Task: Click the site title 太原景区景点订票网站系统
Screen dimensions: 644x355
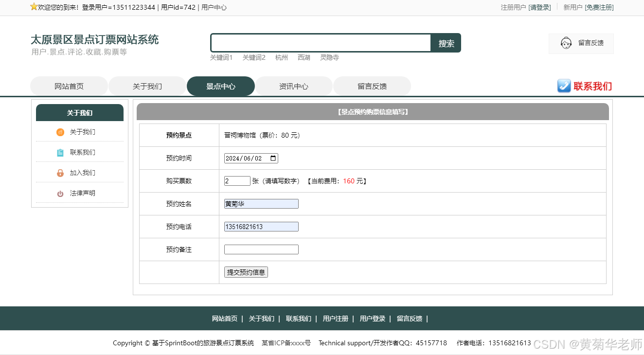Action: tap(95, 39)
